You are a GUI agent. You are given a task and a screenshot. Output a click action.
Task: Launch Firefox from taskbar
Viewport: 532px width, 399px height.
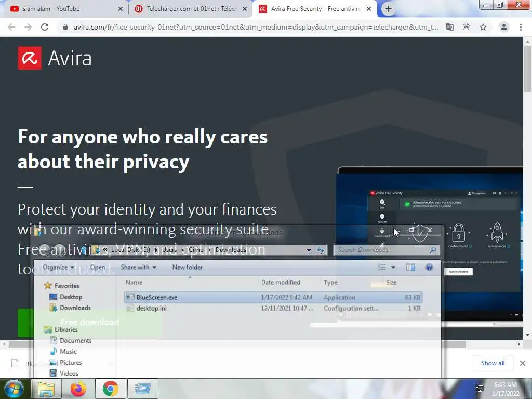[x=78, y=389]
